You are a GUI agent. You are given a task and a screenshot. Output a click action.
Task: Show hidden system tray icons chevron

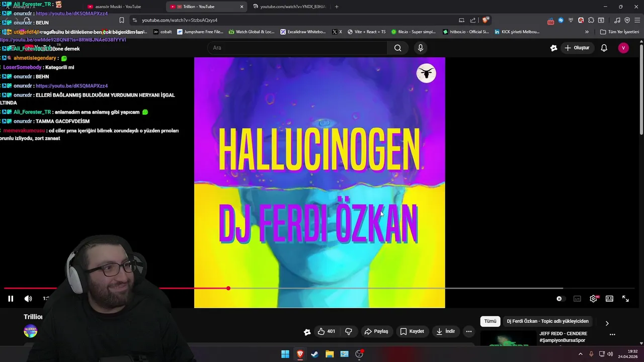coord(580,354)
